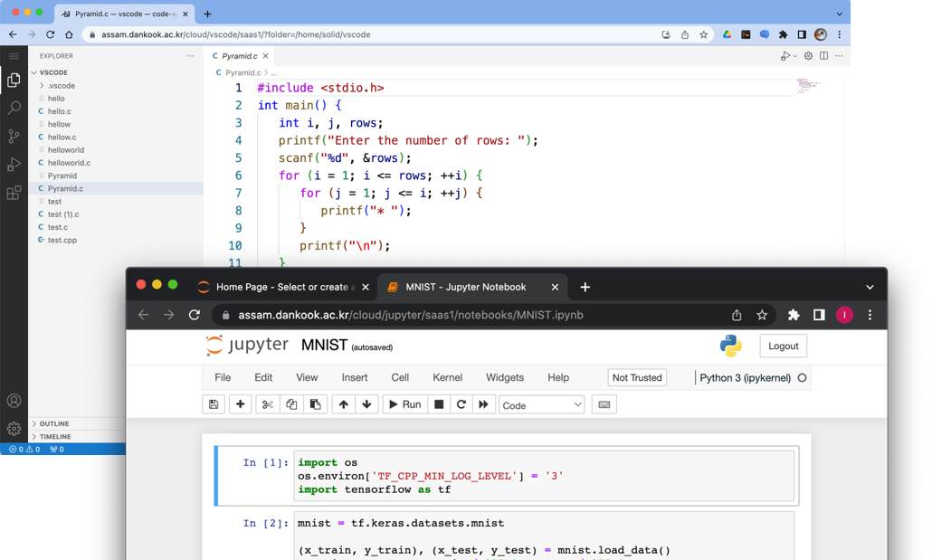Click the share icon in Jupyter browser address bar
The width and height of the screenshot is (932, 560).
737,315
